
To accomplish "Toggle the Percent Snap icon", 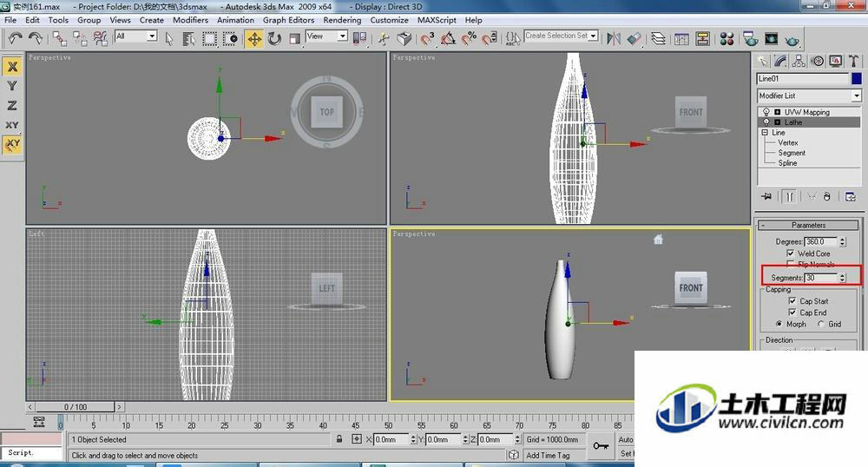I will coord(469,38).
